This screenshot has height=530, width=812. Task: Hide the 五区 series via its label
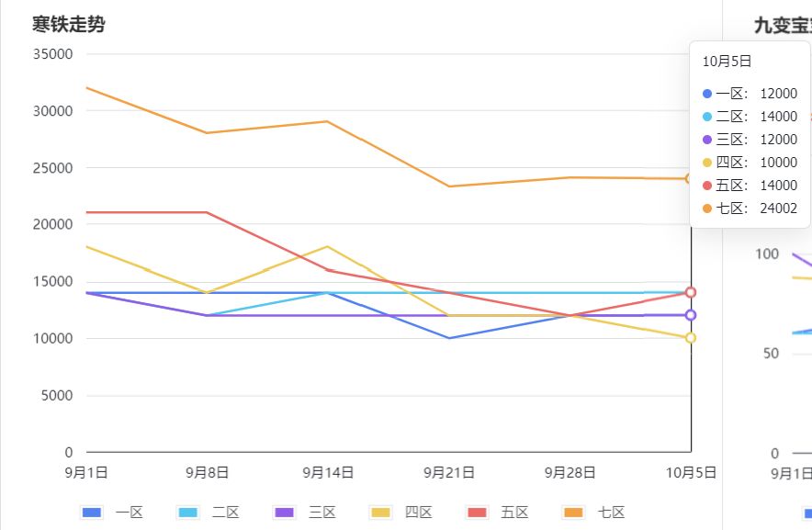514,513
